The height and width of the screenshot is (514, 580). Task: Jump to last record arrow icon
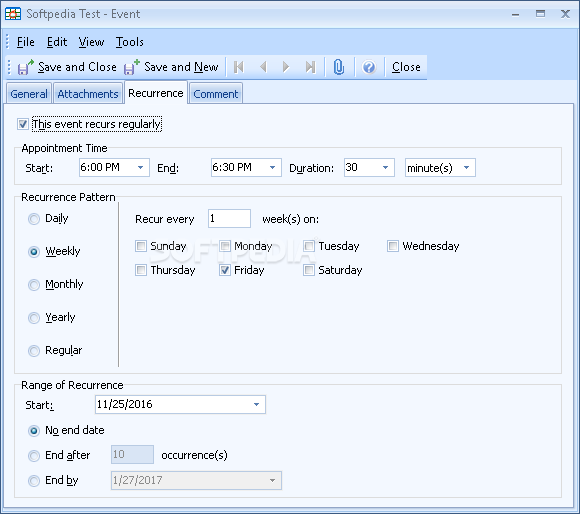310,67
